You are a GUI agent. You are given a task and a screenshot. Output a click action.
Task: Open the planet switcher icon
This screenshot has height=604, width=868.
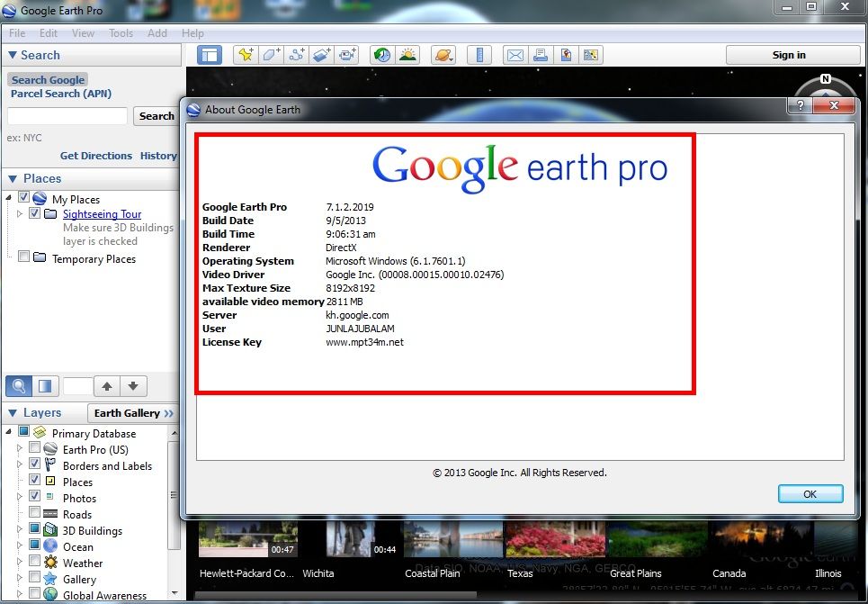click(443, 55)
